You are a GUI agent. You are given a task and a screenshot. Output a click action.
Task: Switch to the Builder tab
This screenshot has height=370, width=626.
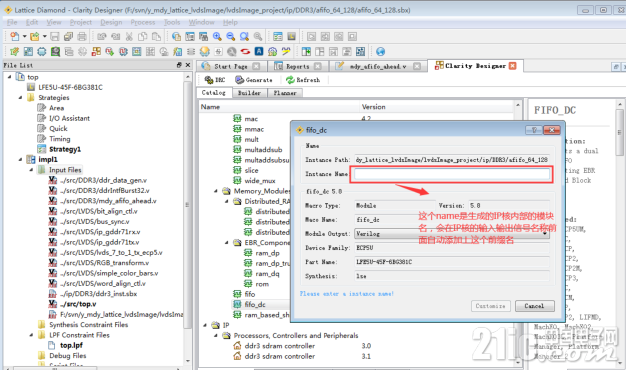(x=249, y=93)
